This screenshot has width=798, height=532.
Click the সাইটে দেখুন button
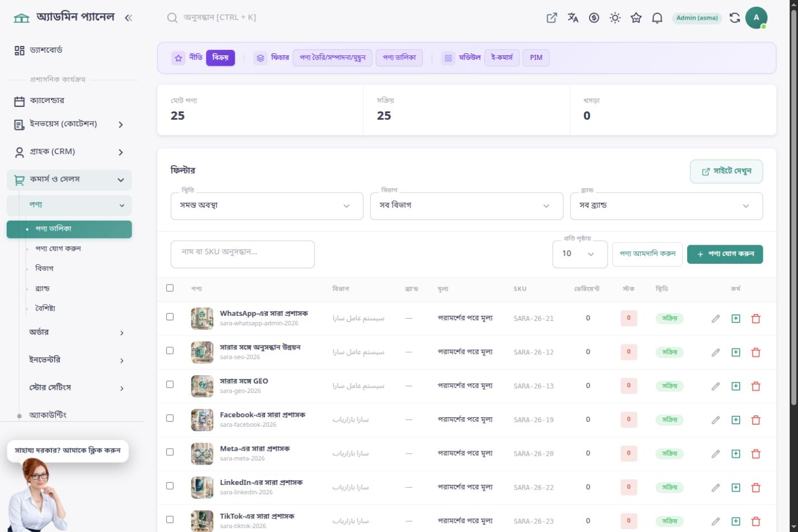(x=726, y=171)
